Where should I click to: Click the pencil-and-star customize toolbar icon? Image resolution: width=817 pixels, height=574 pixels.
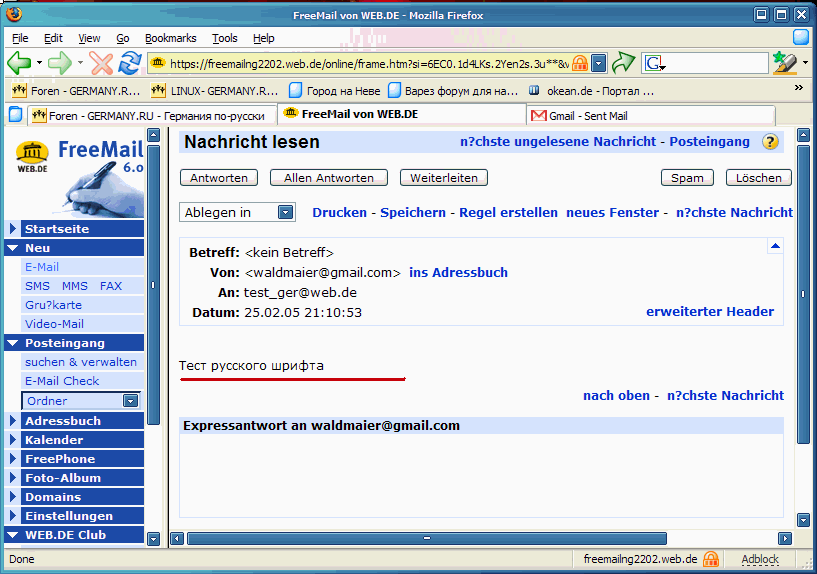coord(785,63)
